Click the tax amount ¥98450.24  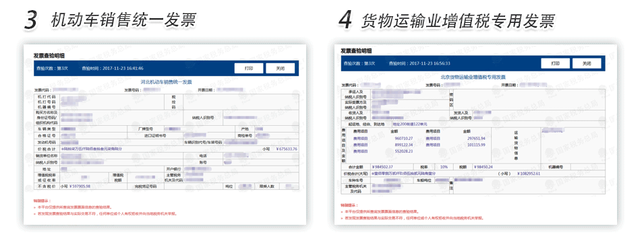(483, 167)
